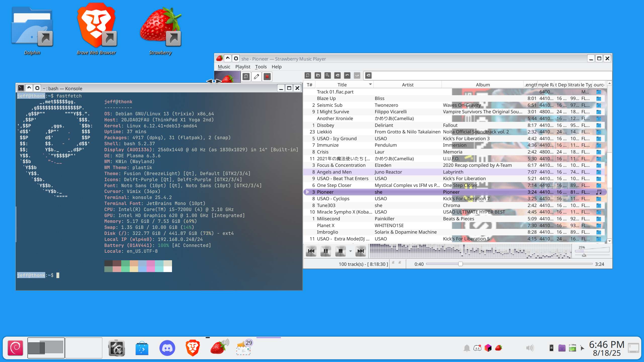Screen dimensions: 644x362
Task: Open the Playlist menu
Action: [x=242, y=67]
